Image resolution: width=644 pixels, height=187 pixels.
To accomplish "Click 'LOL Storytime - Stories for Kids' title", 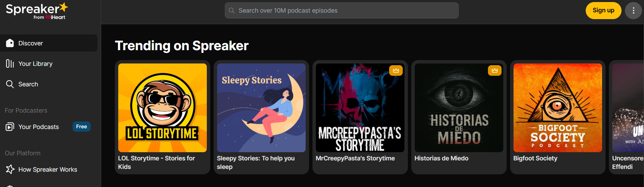I will [x=156, y=162].
